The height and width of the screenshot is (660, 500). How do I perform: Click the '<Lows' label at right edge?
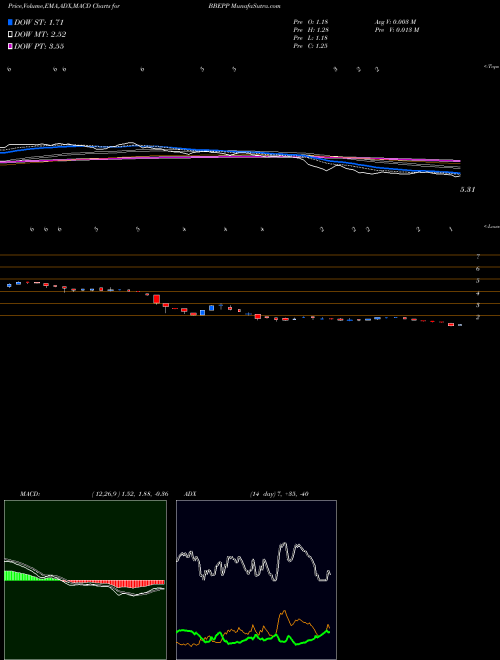[x=491, y=226]
